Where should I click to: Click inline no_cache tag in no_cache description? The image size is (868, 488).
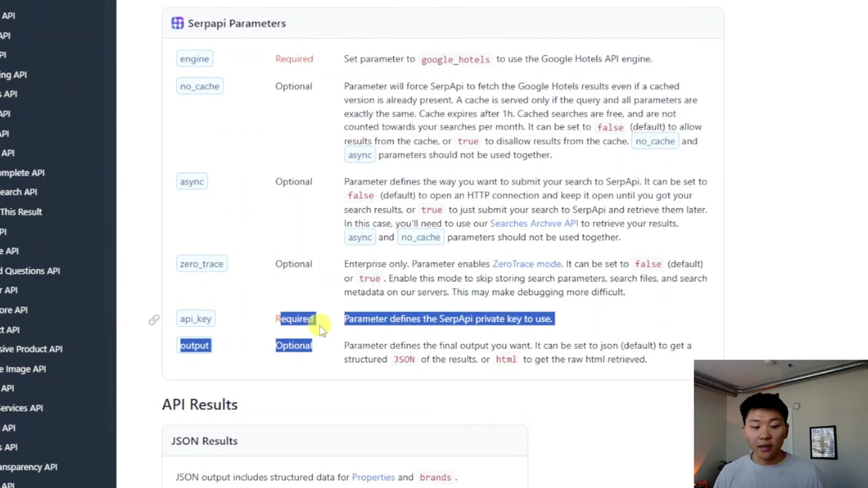(x=655, y=141)
